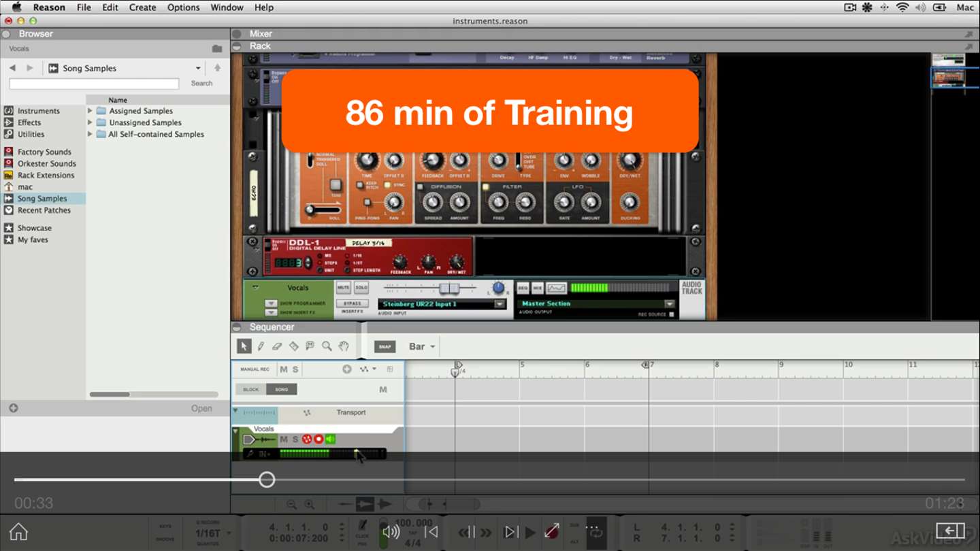Click the browser back navigation arrow
This screenshot has width=980, height=551.
(x=12, y=68)
